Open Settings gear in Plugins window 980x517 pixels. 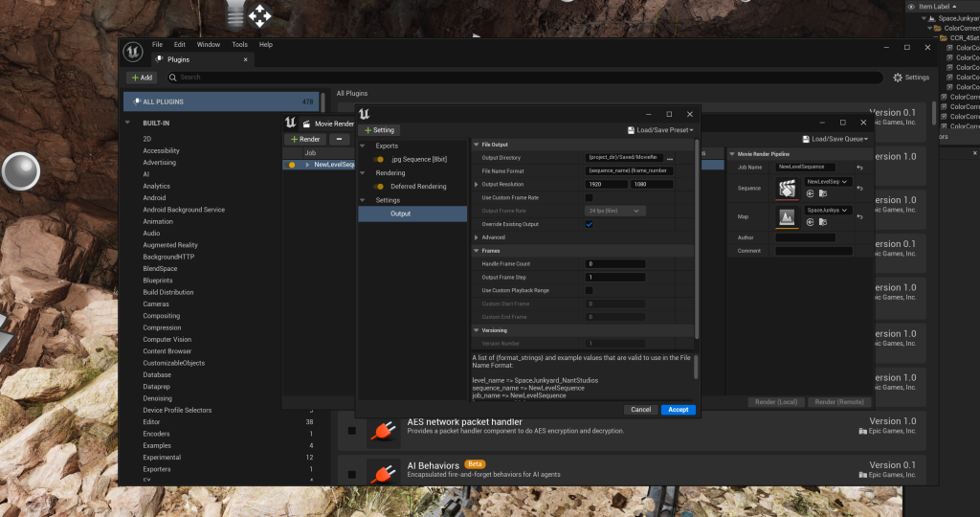(911, 78)
